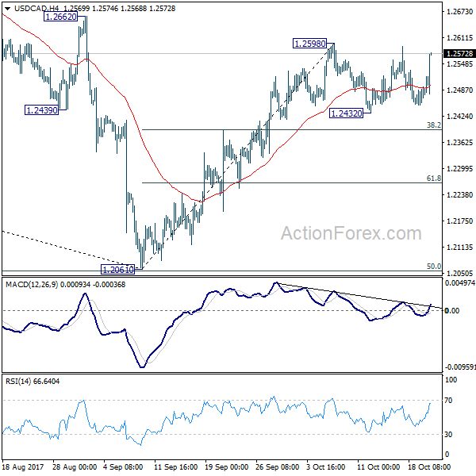This screenshot has height=476, width=476.
Task: Select the USDCAD,H4 chart title text
Action: point(36,9)
